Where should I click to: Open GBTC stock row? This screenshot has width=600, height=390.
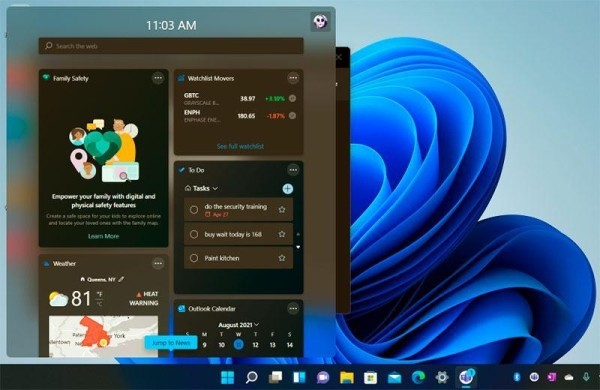point(239,99)
